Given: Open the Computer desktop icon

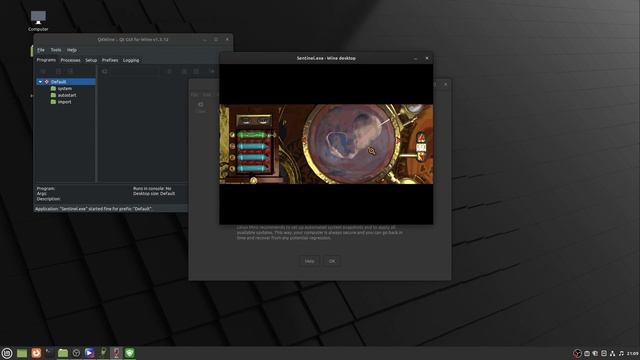Looking at the screenshot, I should click(38, 21).
